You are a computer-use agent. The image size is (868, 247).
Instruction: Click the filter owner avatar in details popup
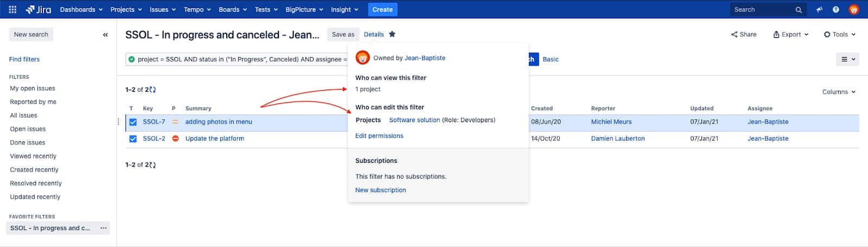tap(362, 58)
